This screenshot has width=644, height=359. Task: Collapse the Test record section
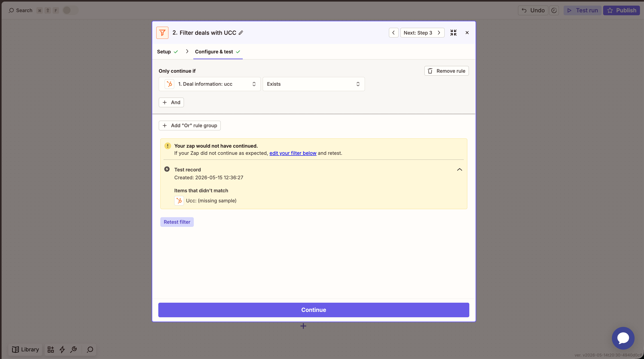pyautogui.click(x=459, y=170)
